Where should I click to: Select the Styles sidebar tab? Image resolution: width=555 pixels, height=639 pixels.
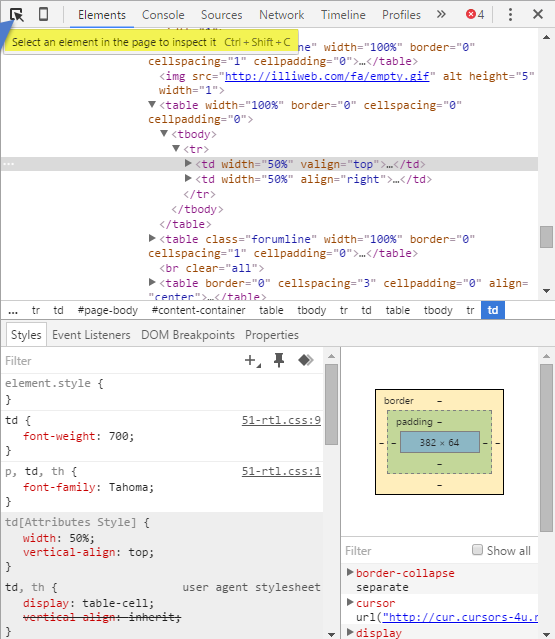coord(26,335)
